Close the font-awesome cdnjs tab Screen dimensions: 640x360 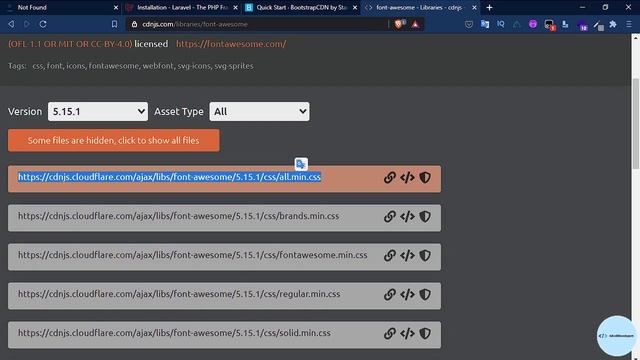(474, 7)
